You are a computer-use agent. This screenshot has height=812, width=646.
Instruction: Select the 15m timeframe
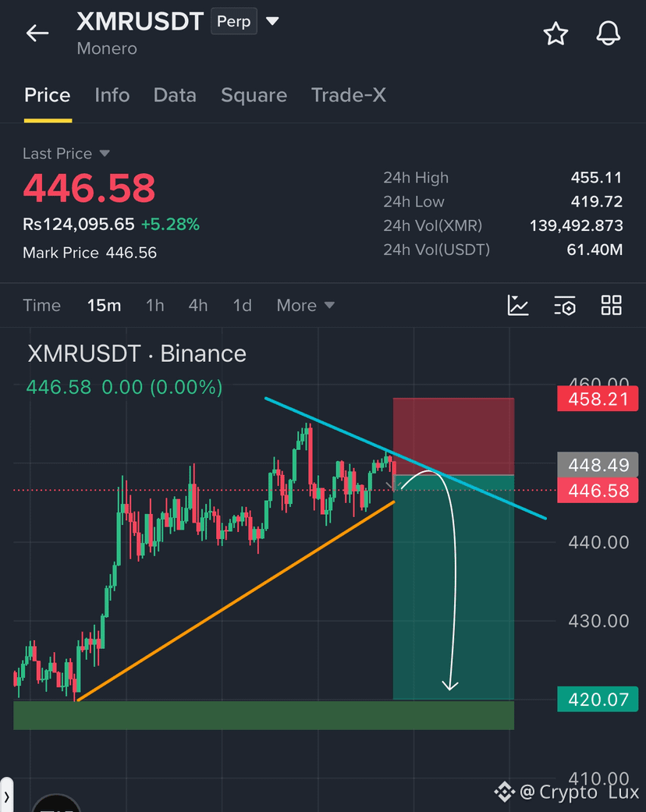tap(104, 306)
